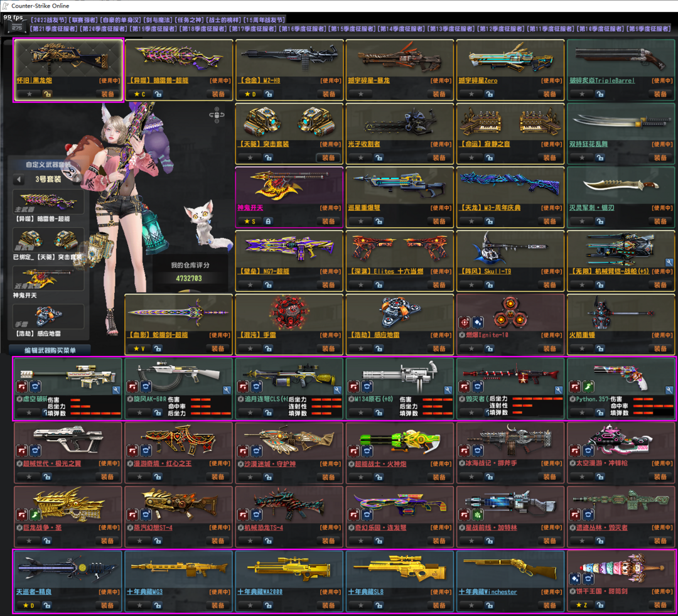Click red part icon on 冰海战记·掷斧手

465,451
